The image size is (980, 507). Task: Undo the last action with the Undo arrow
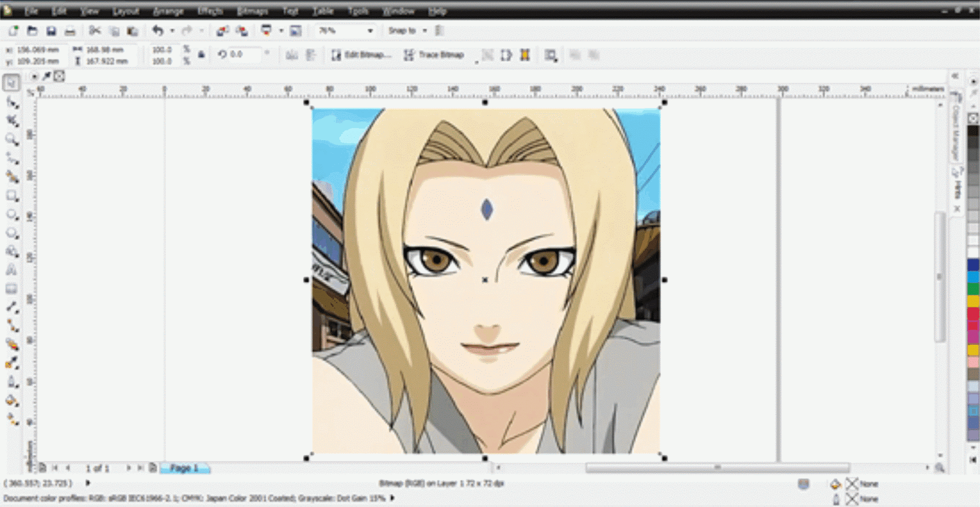(158, 31)
